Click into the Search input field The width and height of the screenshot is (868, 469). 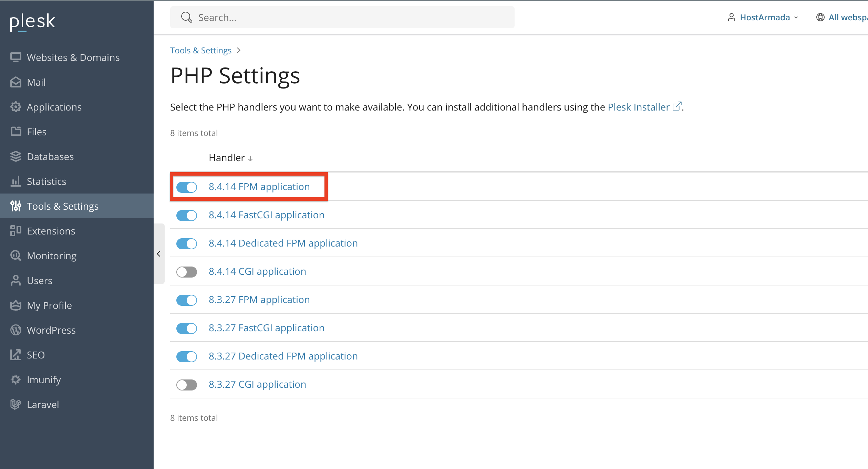tap(342, 17)
